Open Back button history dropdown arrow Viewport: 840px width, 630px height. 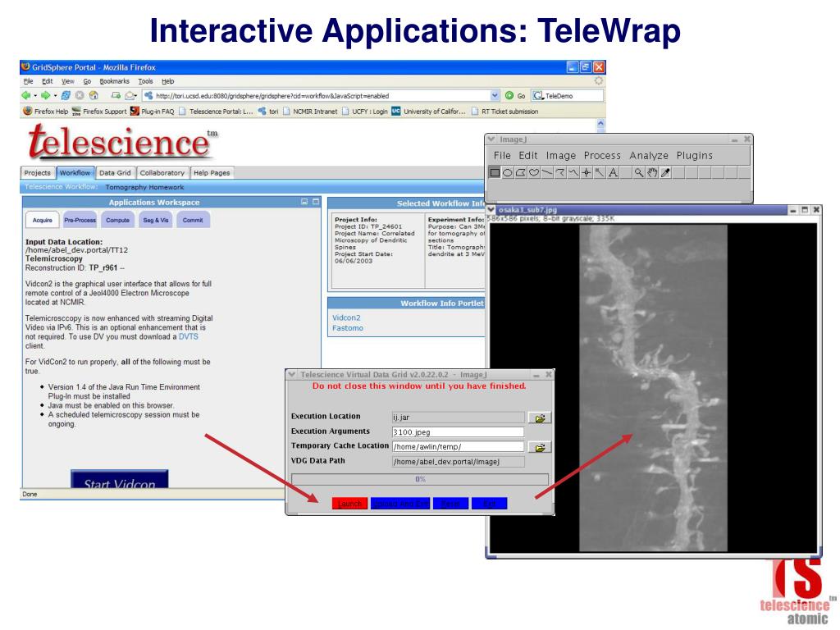(35, 96)
